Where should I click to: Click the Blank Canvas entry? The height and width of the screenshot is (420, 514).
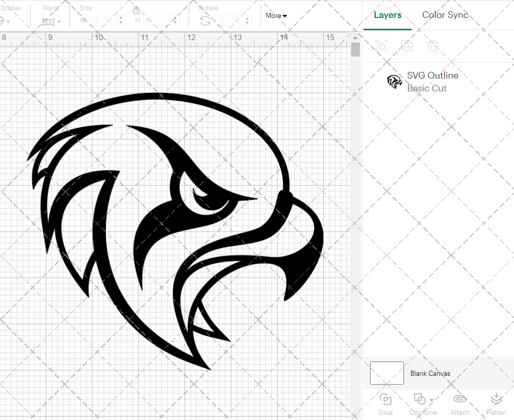point(431,373)
